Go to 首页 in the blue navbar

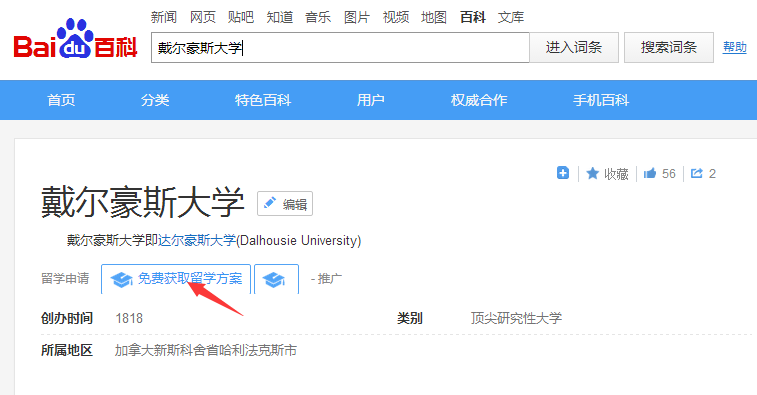[61, 100]
